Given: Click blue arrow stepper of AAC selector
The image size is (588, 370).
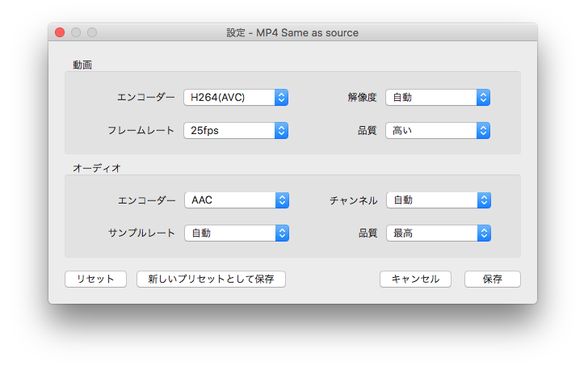Looking at the screenshot, I should [282, 200].
